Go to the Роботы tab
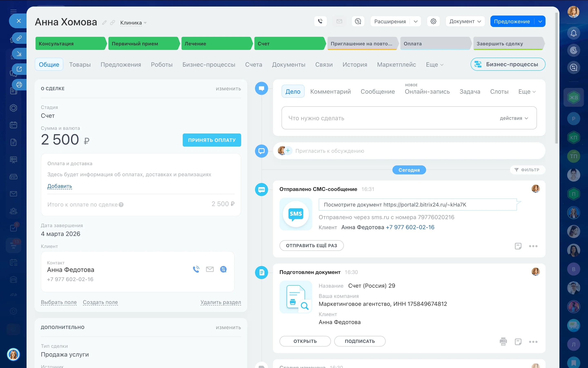 [x=161, y=64]
